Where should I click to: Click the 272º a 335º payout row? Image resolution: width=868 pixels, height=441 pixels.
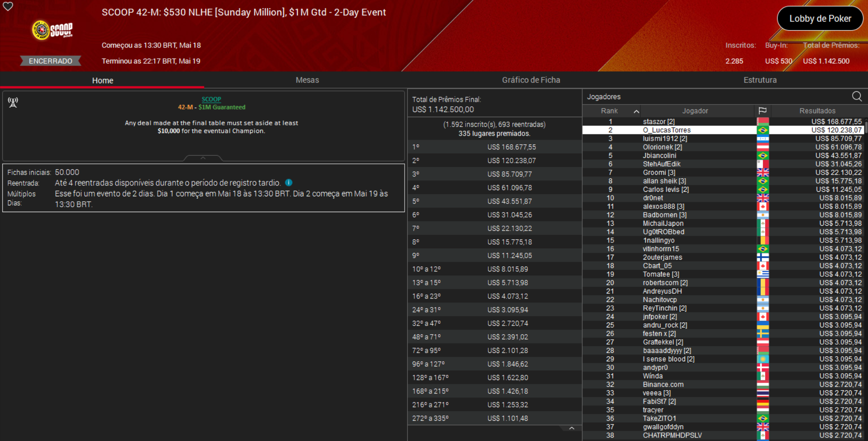tap(495, 418)
